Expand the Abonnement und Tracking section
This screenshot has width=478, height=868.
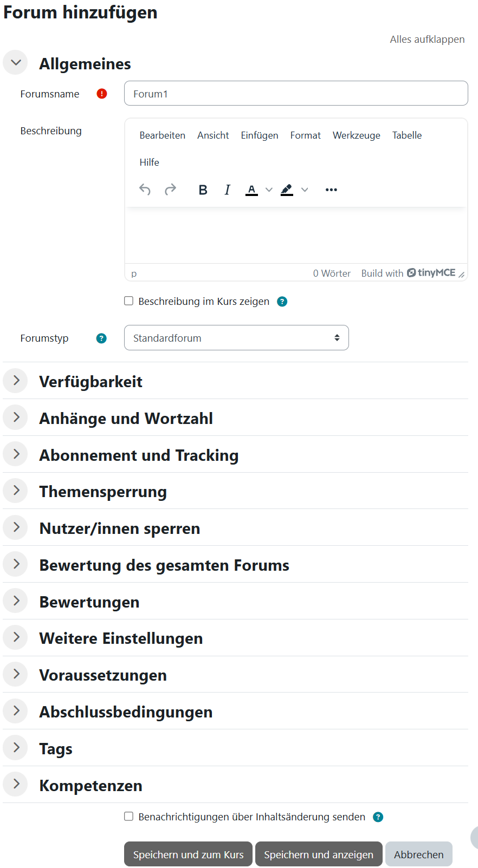click(16, 454)
